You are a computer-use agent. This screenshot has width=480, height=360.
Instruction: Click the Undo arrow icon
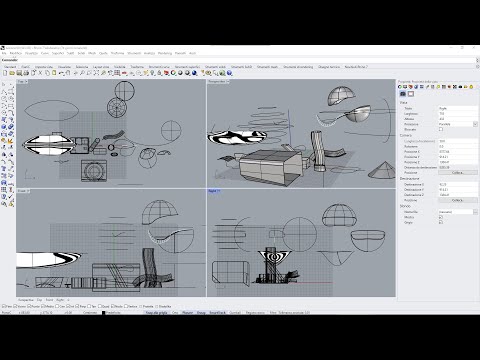61,73
